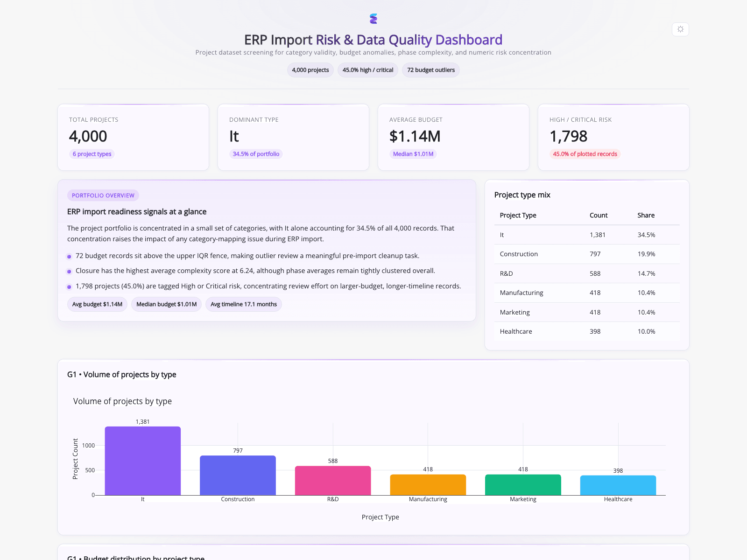747x560 pixels.
Task: Click the share cell 10.0%
Action: [x=647, y=331]
